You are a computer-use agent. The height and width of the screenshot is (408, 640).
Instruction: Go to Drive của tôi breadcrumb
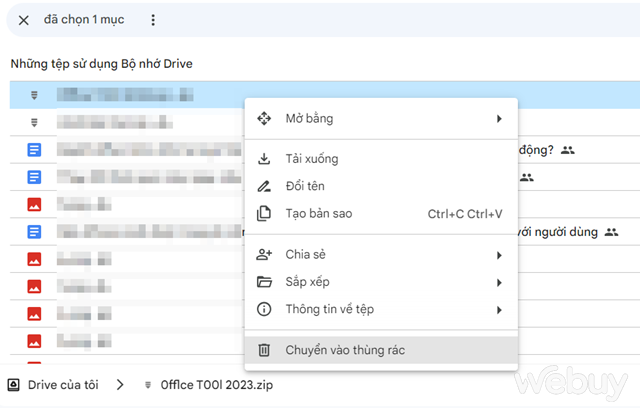pyautogui.click(x=63, y=385)
